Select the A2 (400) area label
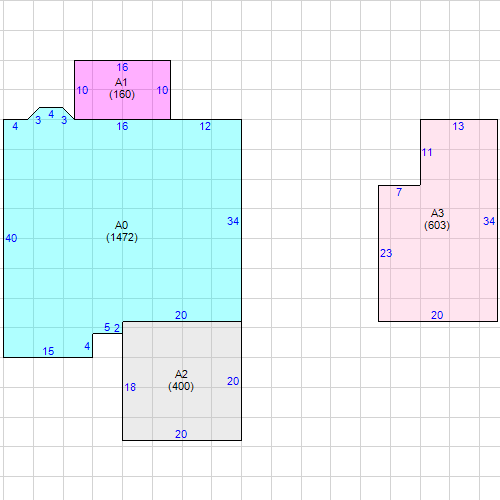500x500 pixels. tap(181, 380)
